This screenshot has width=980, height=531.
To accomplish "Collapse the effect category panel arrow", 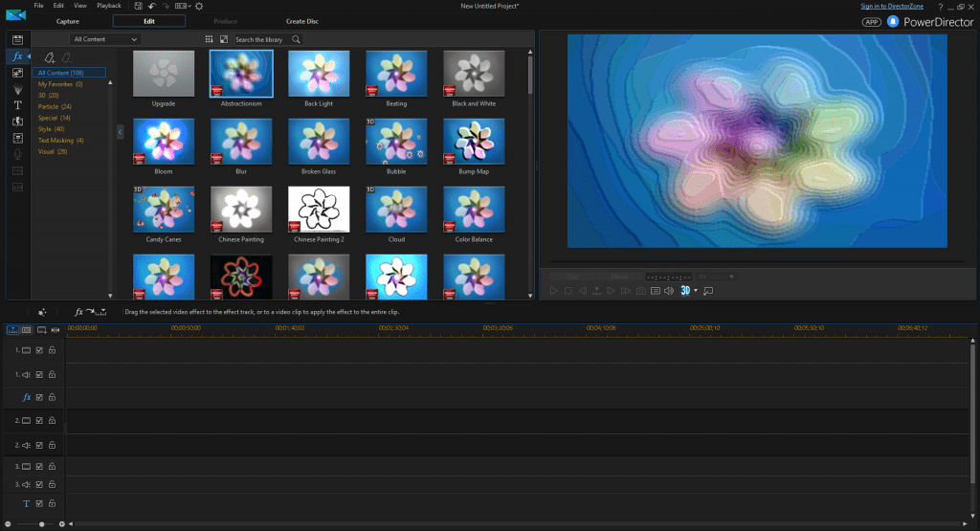I will 121,133.
